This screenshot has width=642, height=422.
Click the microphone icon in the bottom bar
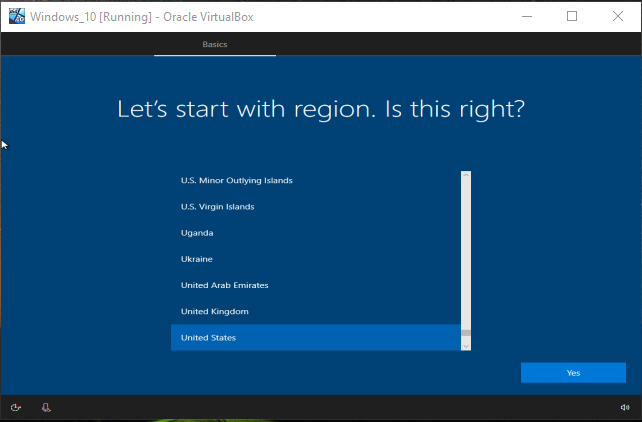pyautogui.click(x=46, y=407)
